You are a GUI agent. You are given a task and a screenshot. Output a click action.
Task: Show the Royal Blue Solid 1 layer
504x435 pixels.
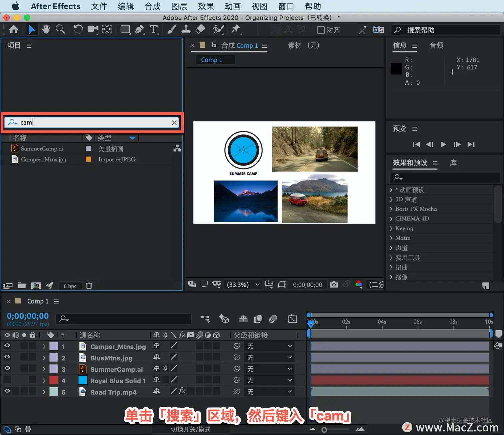tap(7, 380)
